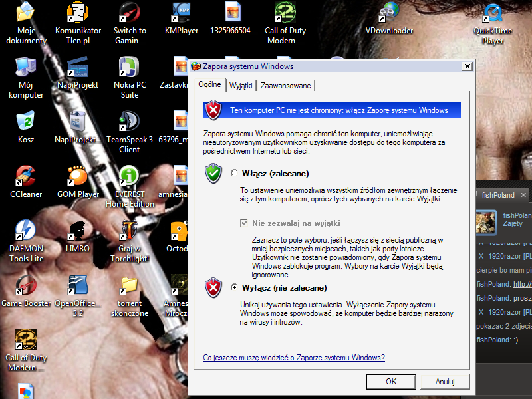Launch OpenOffice 3.2 shortcut

78,296
